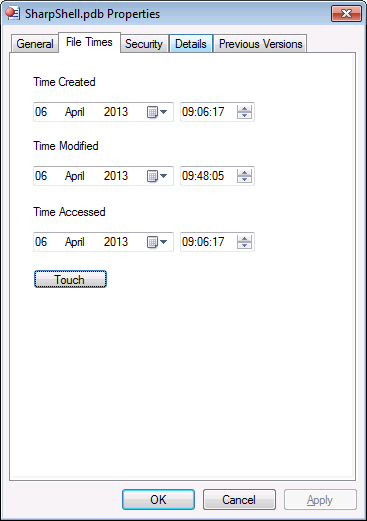
Task: Increment the Time Created time with the up arrow
Action: click(x=244, y=108)
